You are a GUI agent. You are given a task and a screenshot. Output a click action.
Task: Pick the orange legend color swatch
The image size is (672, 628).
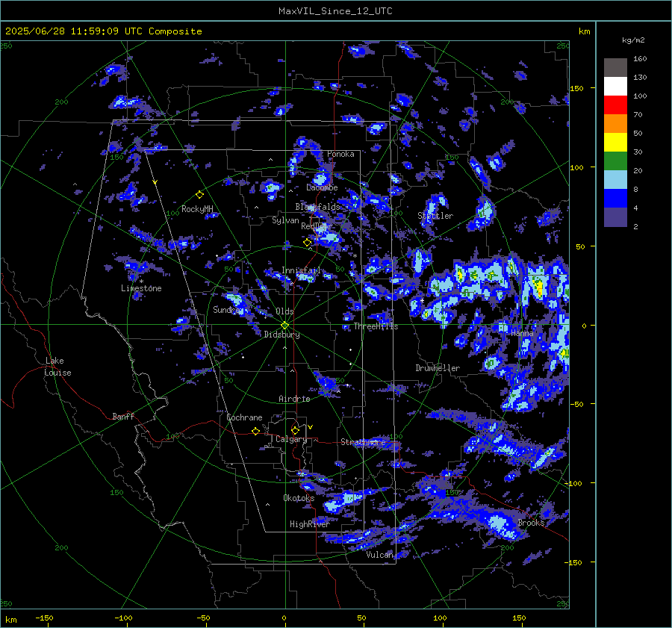pyautogui.click(x=615, y=124)
